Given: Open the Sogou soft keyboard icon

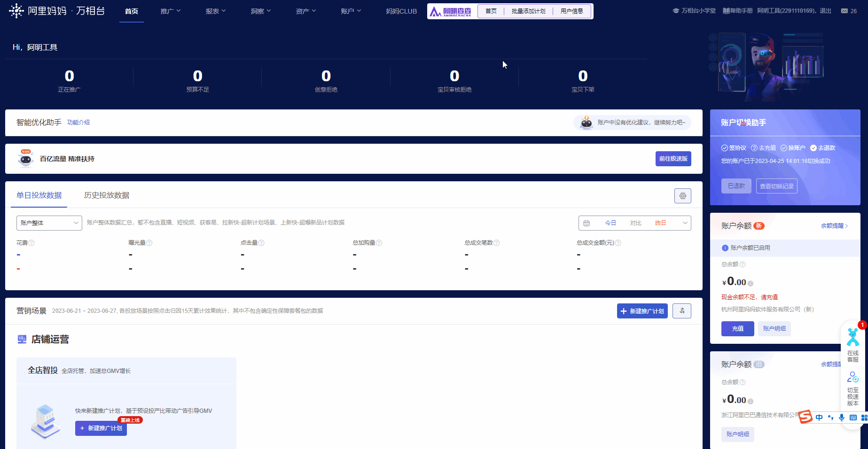Looking at the screenshot, I should point(853,418).
